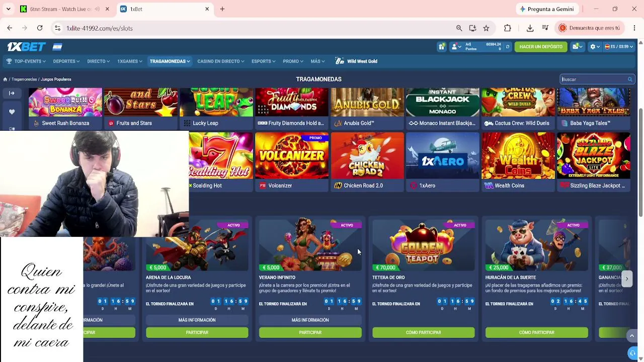Expand the DIRECTO menu

click(99, 61)
